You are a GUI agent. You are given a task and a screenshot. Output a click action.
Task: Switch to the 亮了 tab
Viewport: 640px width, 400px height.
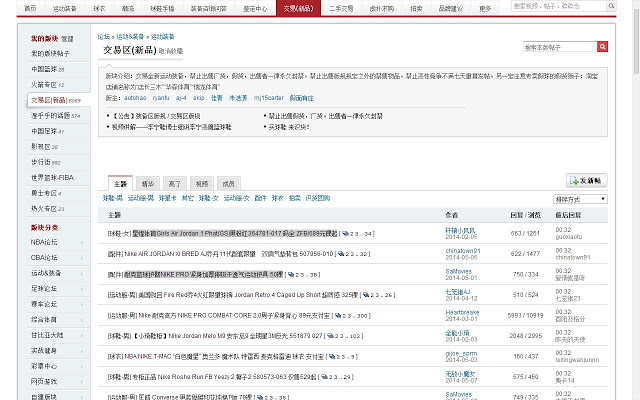click(x=175, y=184)
